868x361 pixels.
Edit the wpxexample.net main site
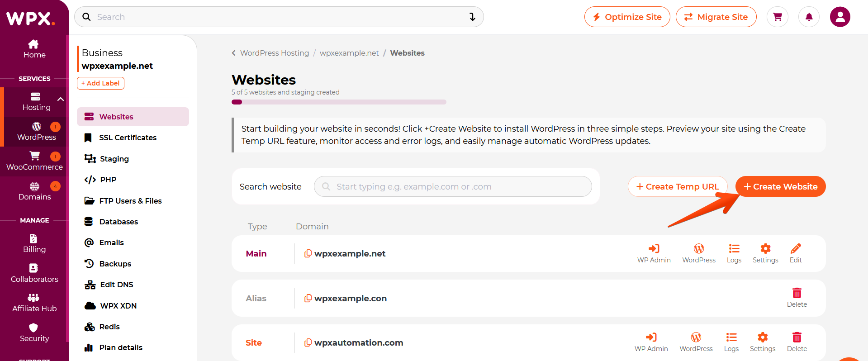tap(796, 253)
